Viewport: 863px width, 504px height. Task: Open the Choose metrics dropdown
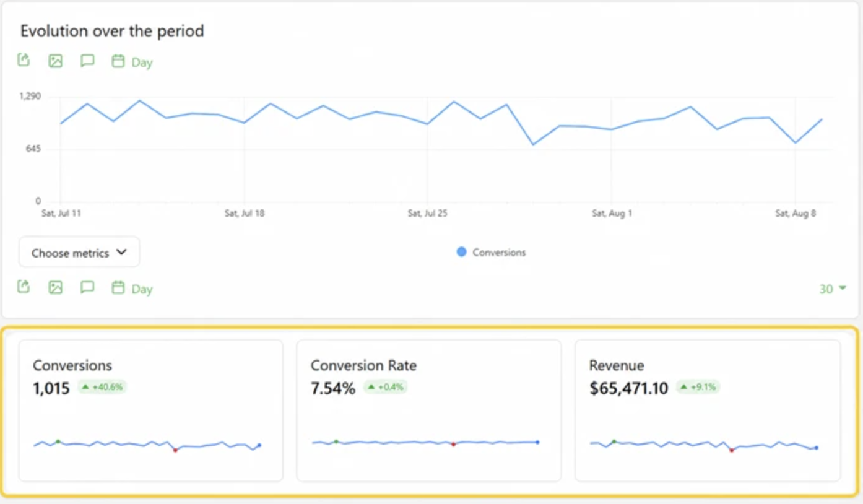click(x=79, y=252)
